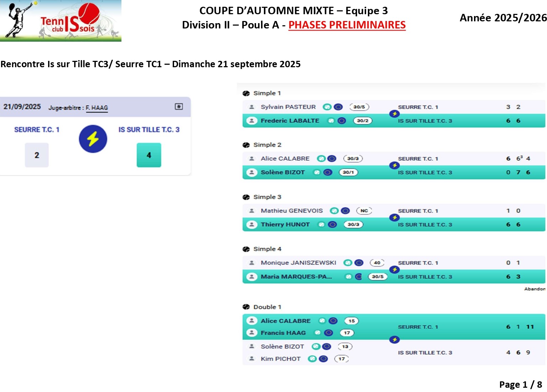Click the lightning icon in the Double 1 match
The width and height of the screenshot is (547, 392).
(x=394, y=340)
